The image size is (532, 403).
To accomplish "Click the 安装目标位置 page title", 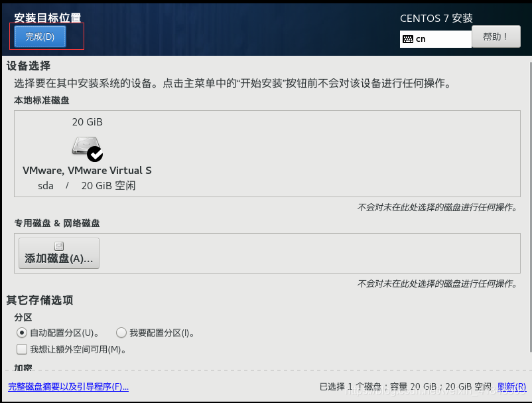I will click(48, 17).
